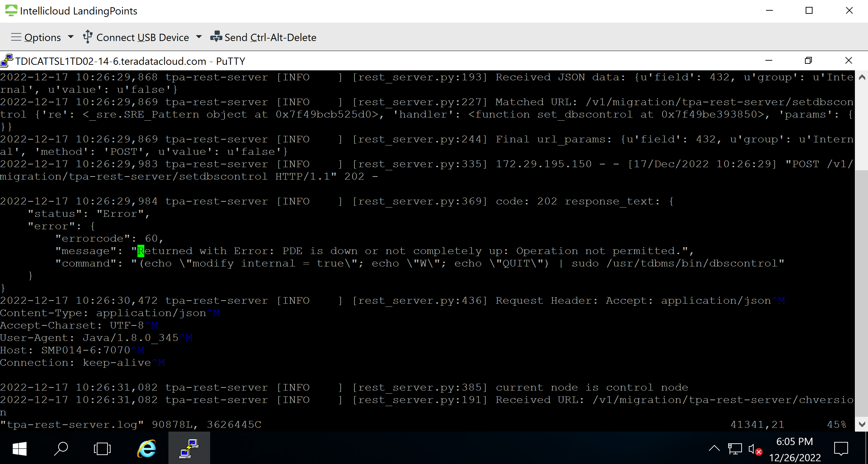Image resolution: width=868 pixels, height=464 pixels.
Task: Click the PuTTY scrollbar up arrow
Action: click(862, 77)
